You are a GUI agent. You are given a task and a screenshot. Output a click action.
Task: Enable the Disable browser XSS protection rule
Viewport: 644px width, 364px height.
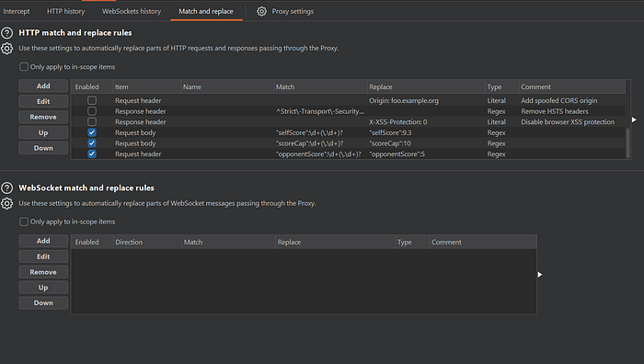click(92, 122)
